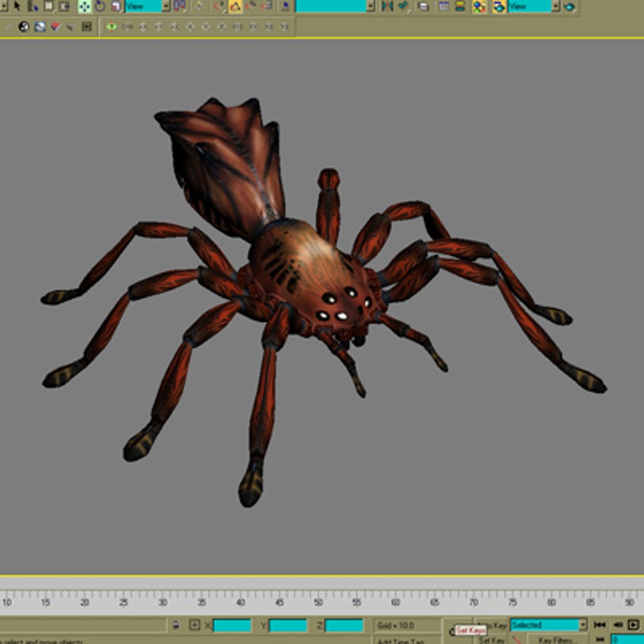Open the Layer Manager icon
The height and width of the screenshot is (644, 644).
(423, 7)
